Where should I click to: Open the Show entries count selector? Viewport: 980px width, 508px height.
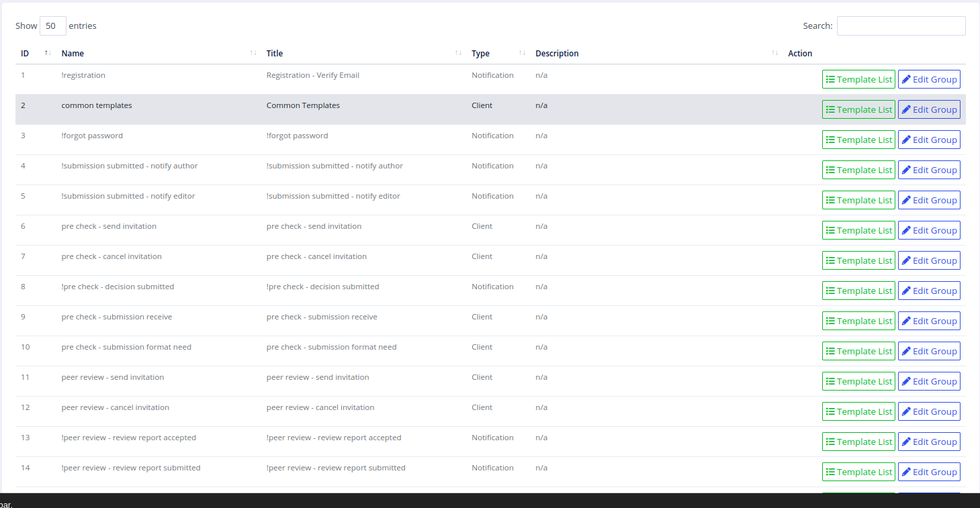52,26
